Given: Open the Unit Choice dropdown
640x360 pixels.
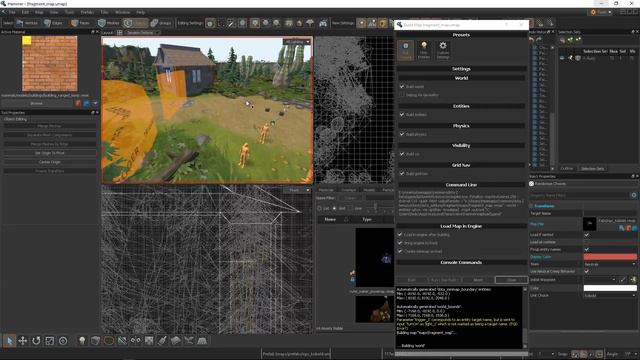Looking at the screenshot, I should point(610,295).
